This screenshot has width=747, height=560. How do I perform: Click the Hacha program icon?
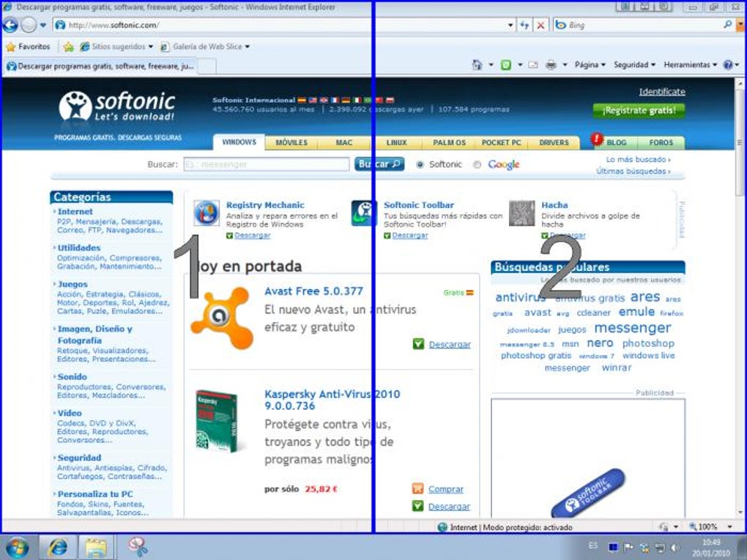521,213
